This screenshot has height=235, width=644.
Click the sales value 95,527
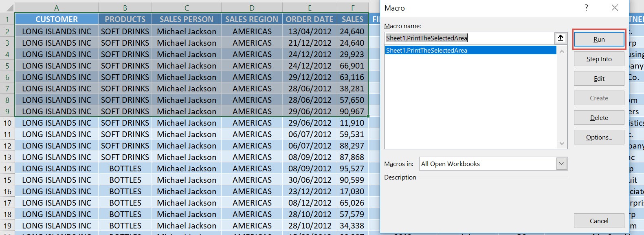coord(353,168)
